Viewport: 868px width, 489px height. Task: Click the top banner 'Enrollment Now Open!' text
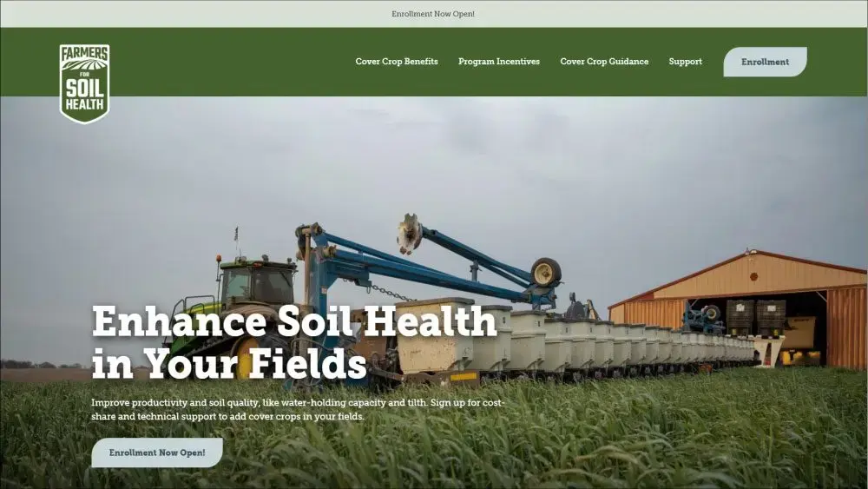click(433, 14)
